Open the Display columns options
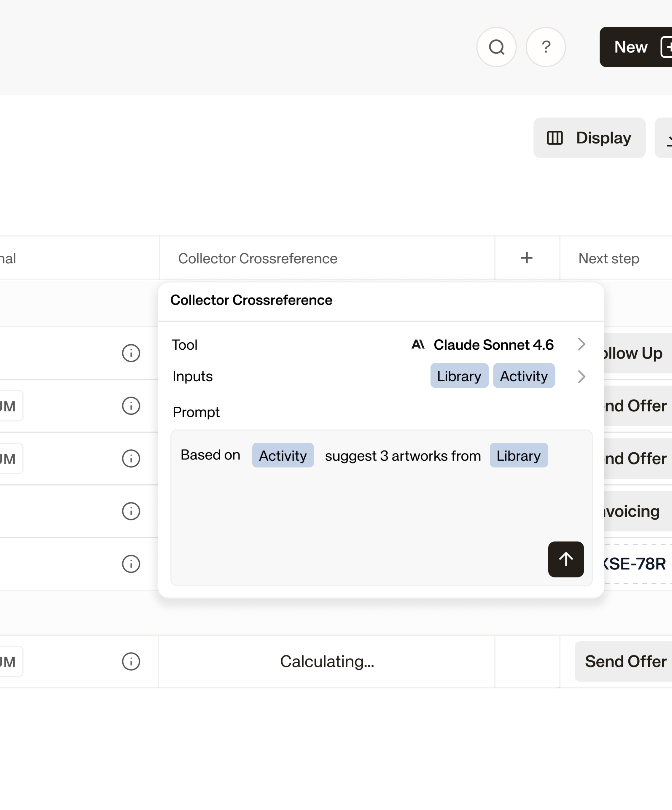 [x=589, y=138]
